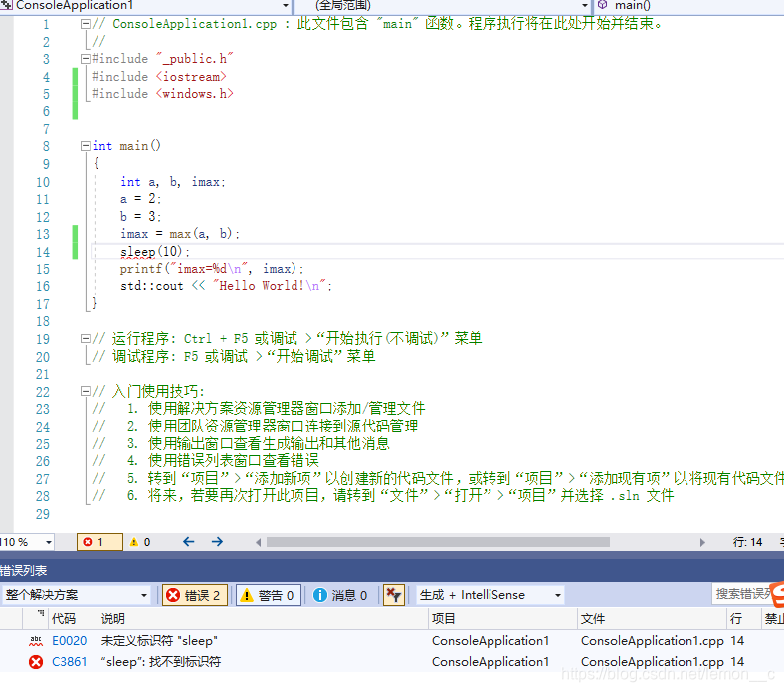The image size is (784, 692).
Task: Click the horizontal scrollbar right arrow
Action: coord(702,542)
